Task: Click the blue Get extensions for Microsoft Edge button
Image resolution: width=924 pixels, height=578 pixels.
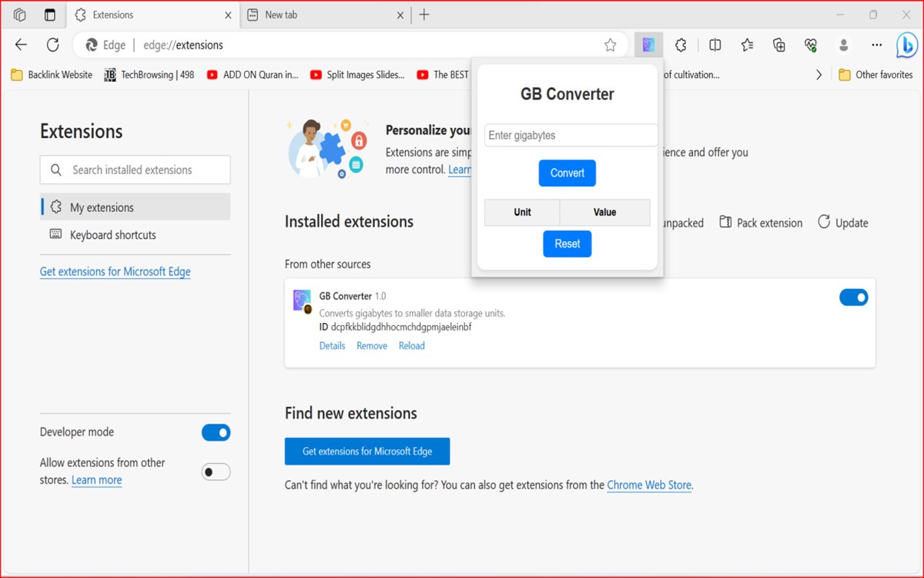Action: (367, 451)
